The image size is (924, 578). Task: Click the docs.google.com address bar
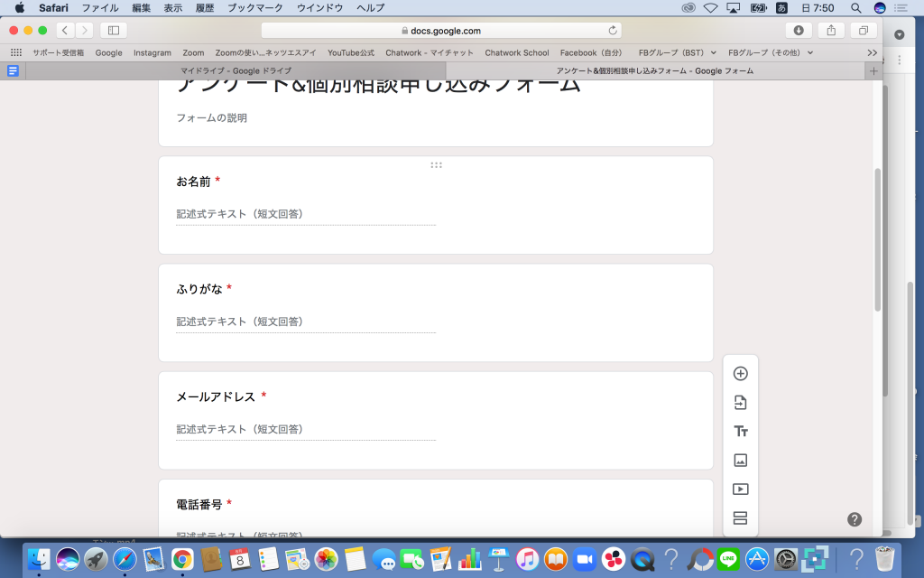[440, 30]
